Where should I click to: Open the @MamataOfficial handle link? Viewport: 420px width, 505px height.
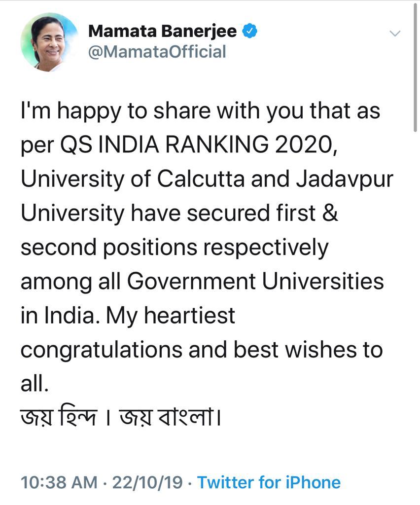coord(157,52)
